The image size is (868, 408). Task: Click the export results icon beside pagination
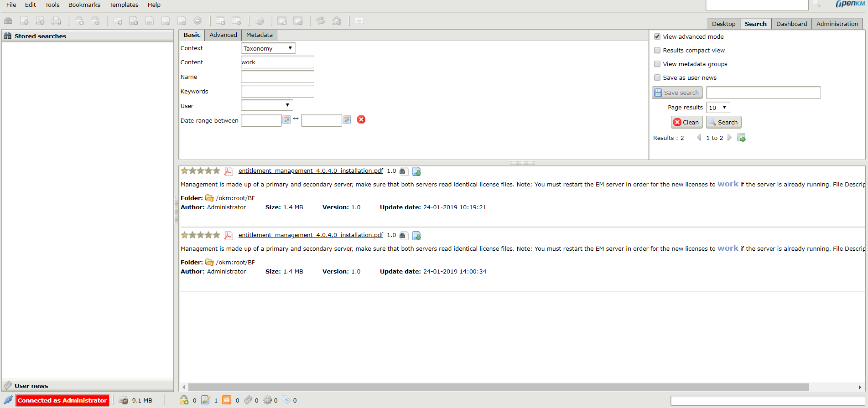pyautogui.click(x=741, y=138)
